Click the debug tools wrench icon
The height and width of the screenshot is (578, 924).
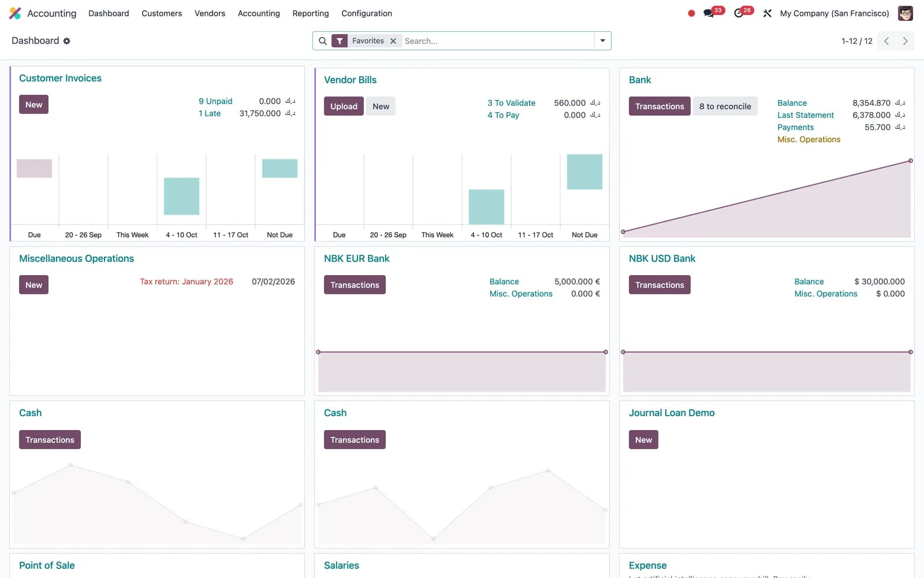click(x=767, y=13)
